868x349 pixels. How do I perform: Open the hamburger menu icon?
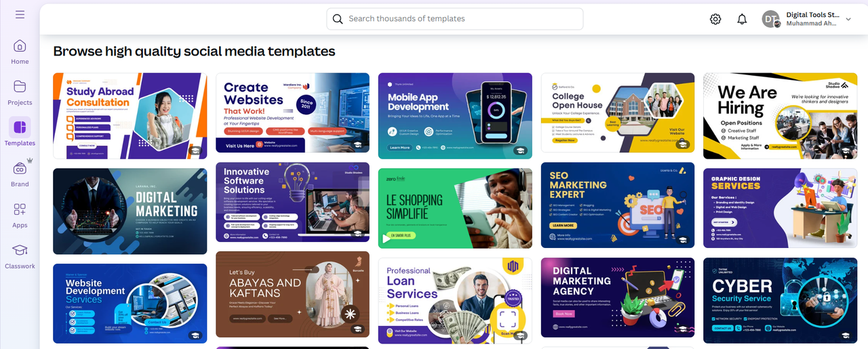[20, 14]
